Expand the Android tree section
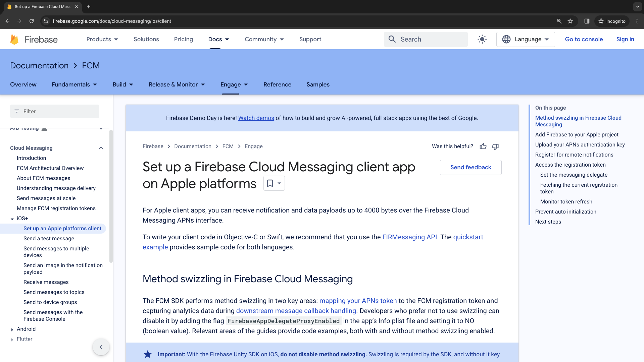 coord(12,329)
